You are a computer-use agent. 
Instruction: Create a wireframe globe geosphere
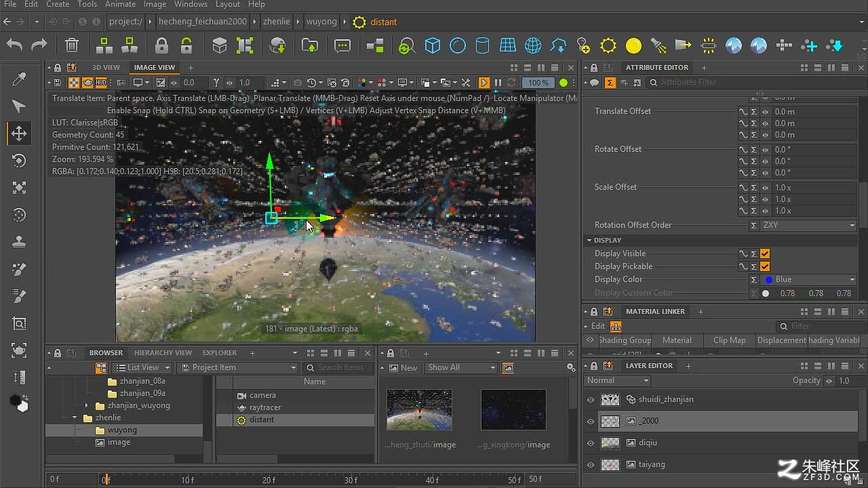(x=533, y=45)
